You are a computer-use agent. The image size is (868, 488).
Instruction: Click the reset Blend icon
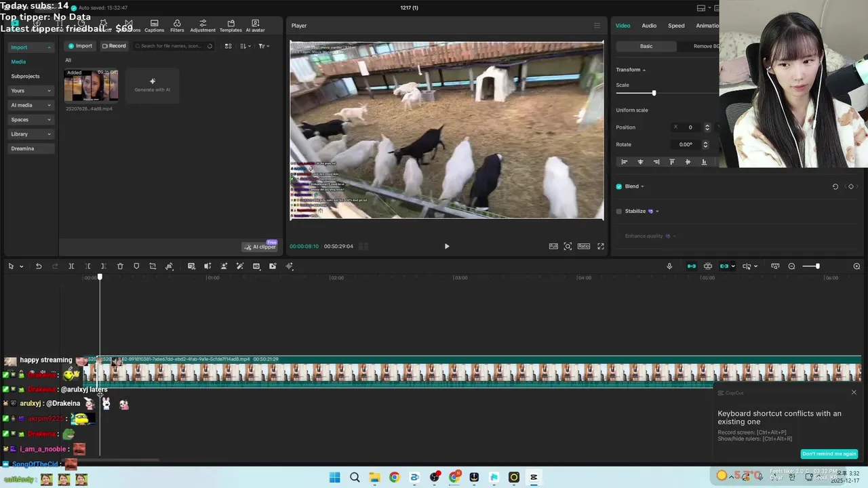(x=835, y=186)
